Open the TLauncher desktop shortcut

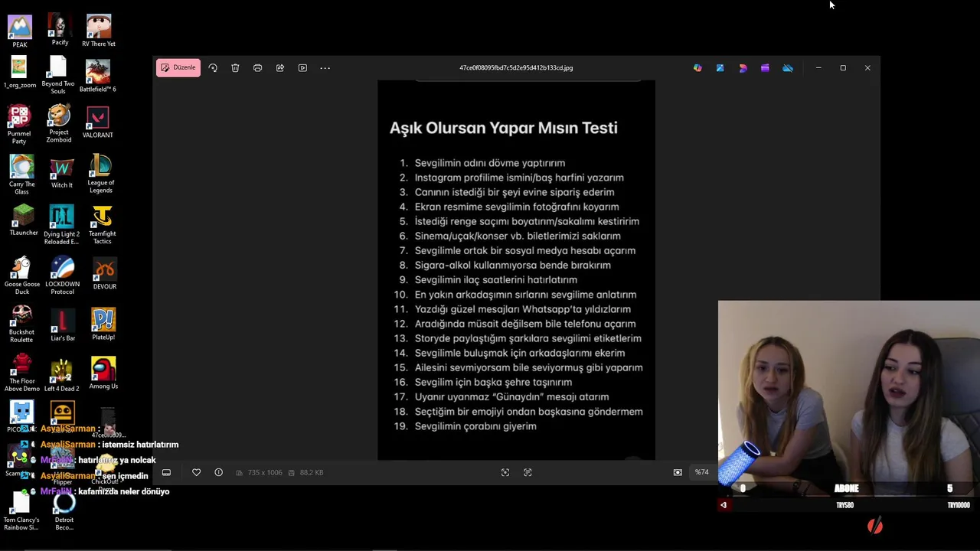pos(24,220)
